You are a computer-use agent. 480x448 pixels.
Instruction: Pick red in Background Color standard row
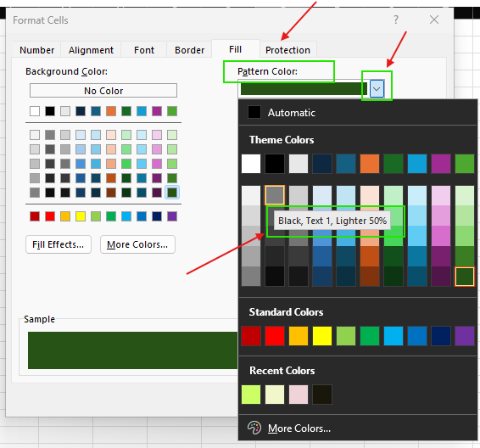50,216
